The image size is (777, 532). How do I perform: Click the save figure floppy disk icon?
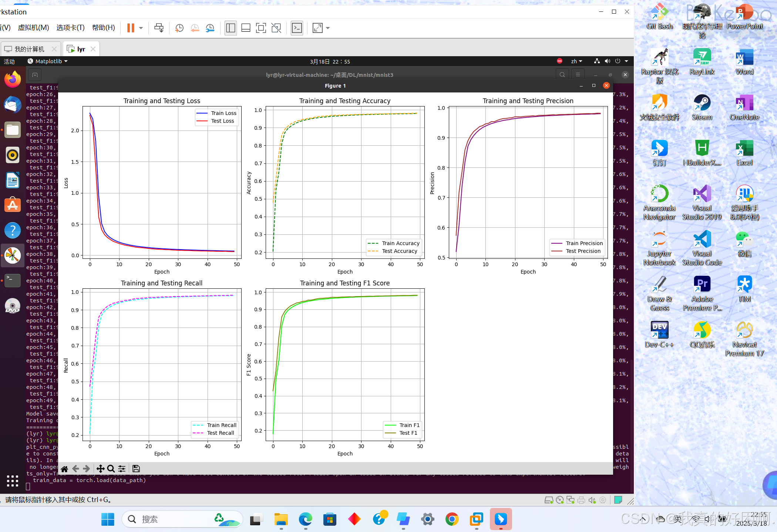click(136, 469)
